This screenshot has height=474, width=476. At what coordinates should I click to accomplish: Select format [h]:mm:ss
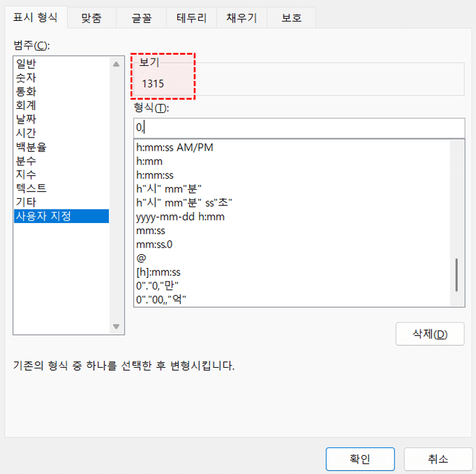click(x=293, y=272)
